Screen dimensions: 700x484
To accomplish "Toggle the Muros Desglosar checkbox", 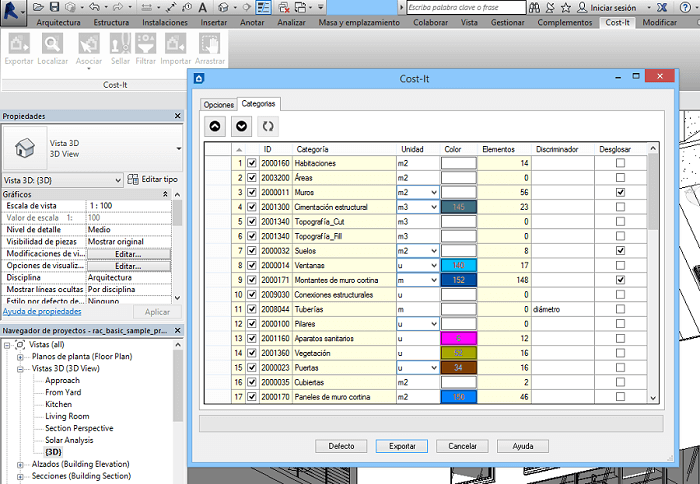I will [620, 192].
